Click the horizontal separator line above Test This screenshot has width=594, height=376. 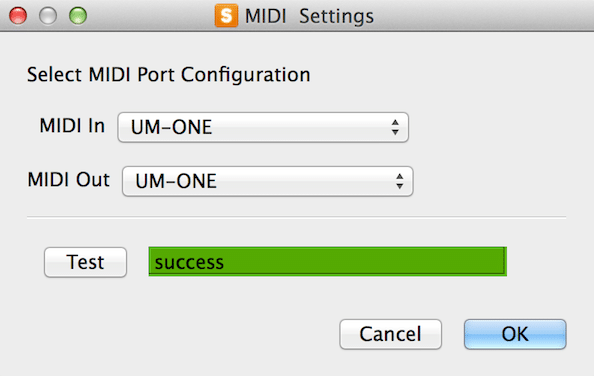click(x=297, y=217)
